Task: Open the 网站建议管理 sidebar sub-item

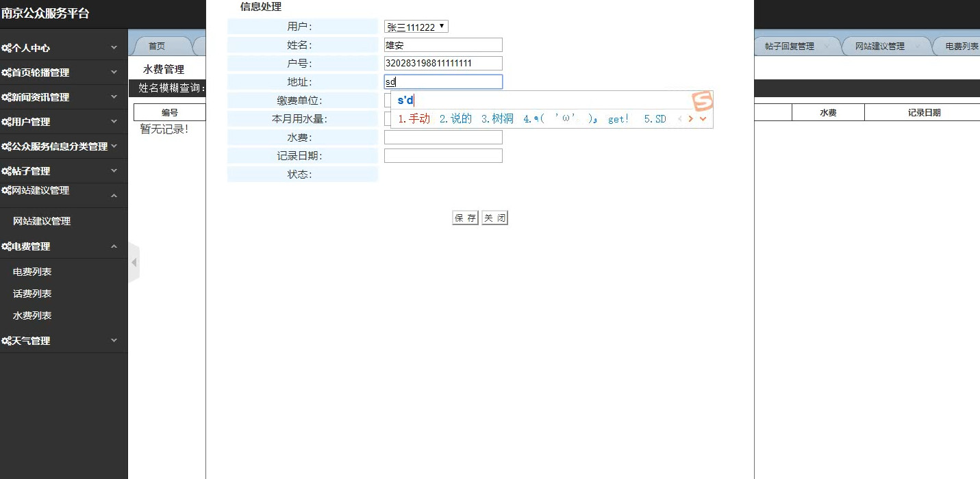Action: point(42,221)
